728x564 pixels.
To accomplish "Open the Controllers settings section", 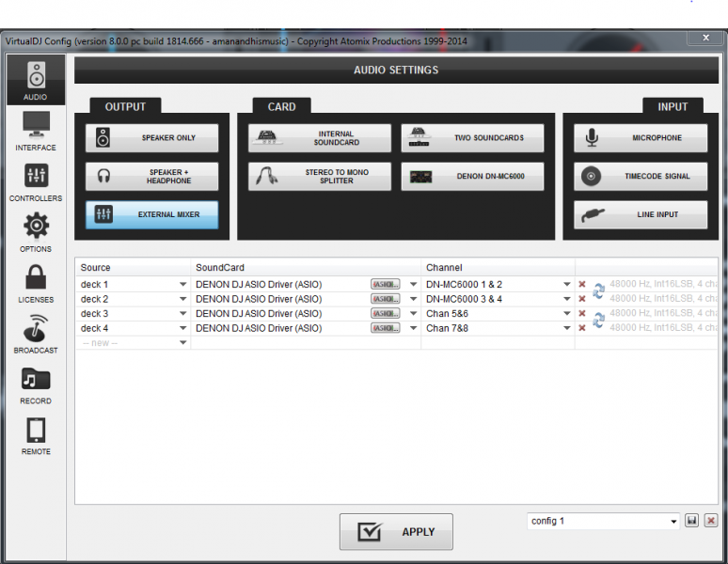I will pyautogui.click(x=36, y=181).
